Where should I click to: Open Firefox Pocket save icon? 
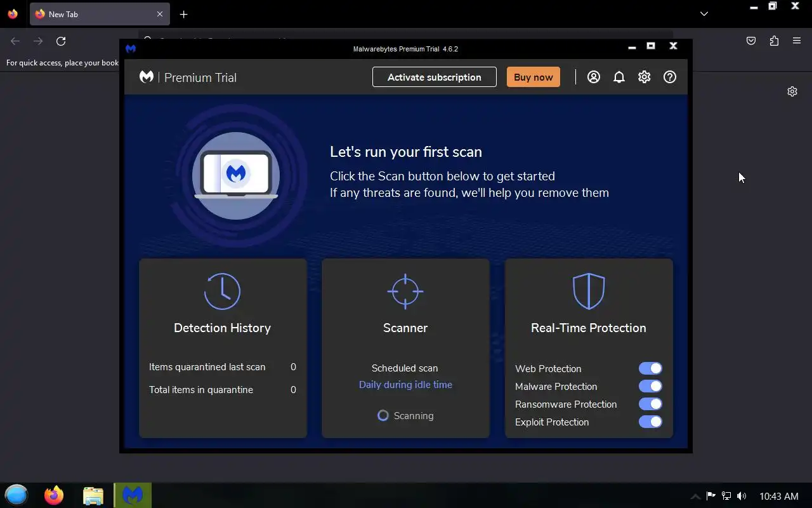(x=751, y=41)
